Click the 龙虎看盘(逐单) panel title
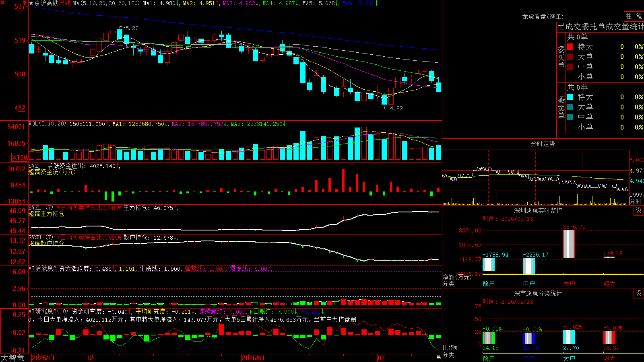This screenshot has height=362, width=644. click(543, 16)
